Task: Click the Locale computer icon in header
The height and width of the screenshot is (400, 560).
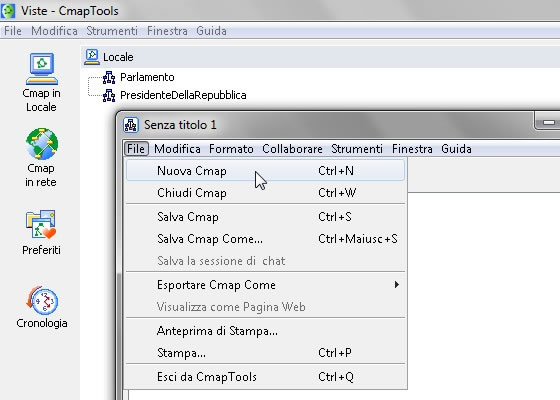Action: pos(92,57)
